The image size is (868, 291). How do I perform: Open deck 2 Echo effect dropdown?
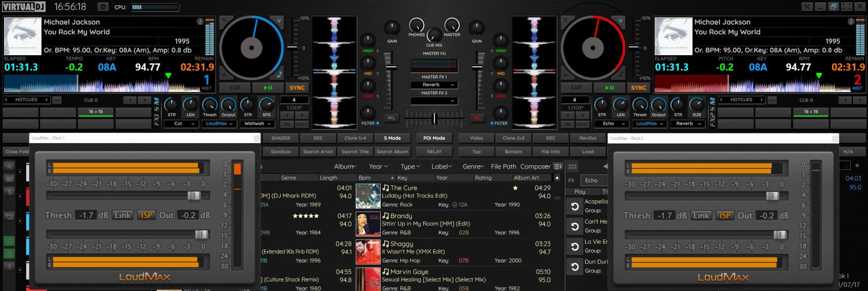612,124
